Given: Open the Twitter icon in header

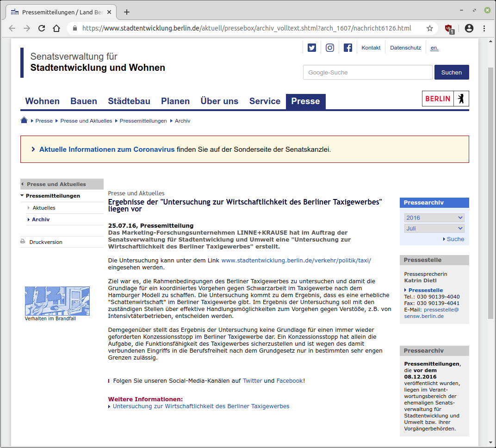Looking at the screenshot, I should point(312,48).
